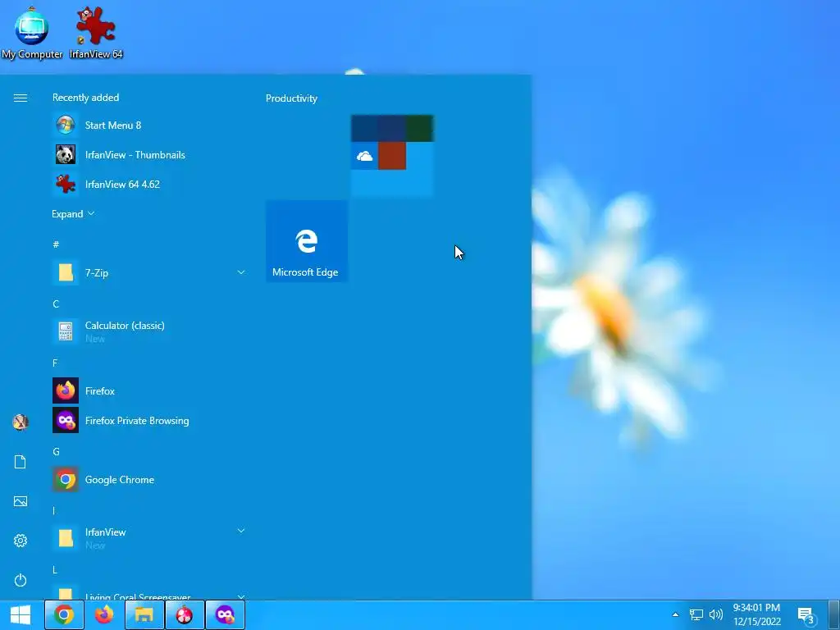The width and height of the screenshot is (840, 630).
Task: Jump to letter # section header
Action: click(56, 244)
